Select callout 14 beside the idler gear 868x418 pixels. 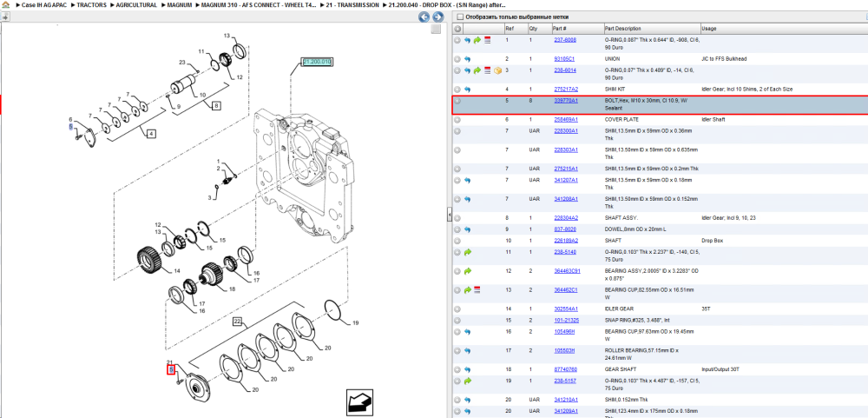(177, 271)
